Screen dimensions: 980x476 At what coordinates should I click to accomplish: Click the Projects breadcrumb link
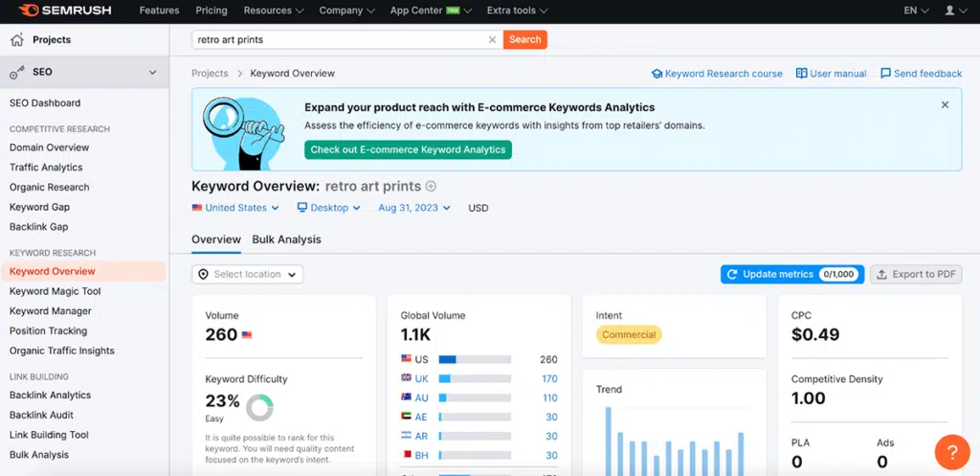coord(210,73)
